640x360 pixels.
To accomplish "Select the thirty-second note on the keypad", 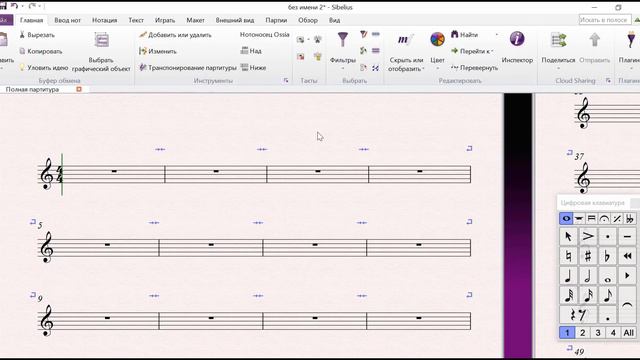I will click(x=568, y=296).
